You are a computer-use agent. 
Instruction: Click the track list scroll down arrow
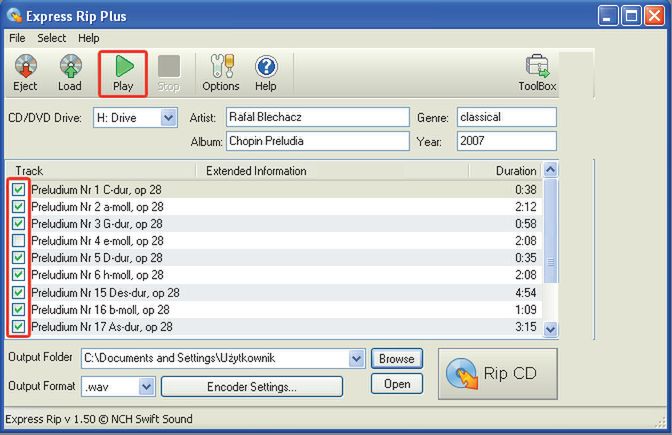click(x=550, y=329)
